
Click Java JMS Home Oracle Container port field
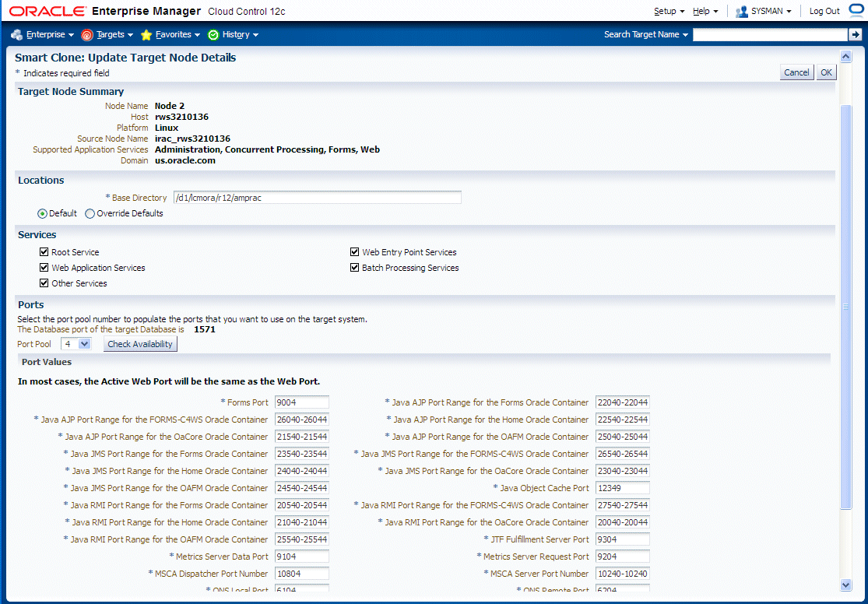point(302,471)
